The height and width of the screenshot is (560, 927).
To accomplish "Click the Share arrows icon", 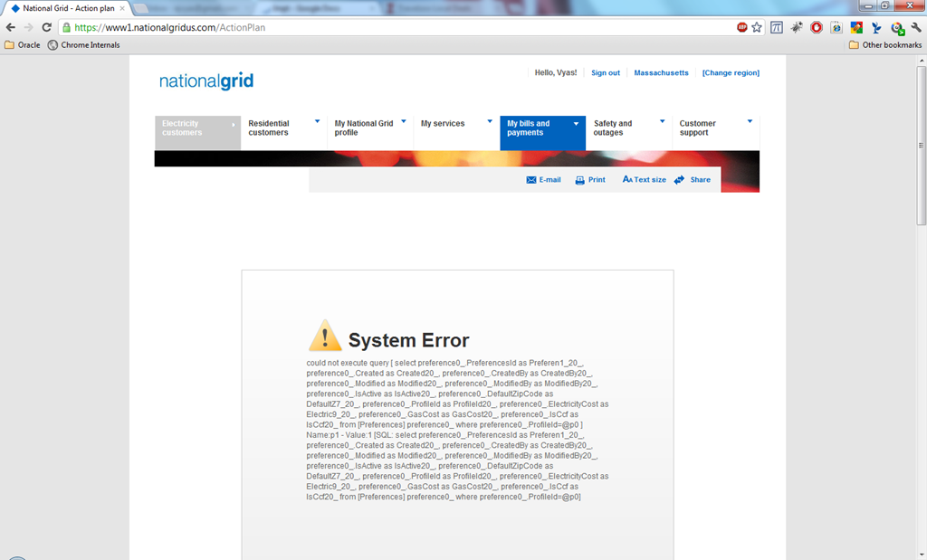I will [x=679, y=179].
